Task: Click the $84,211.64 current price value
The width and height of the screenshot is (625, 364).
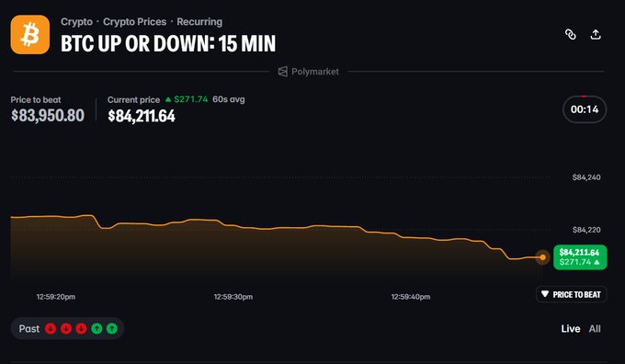Action: 142,116
